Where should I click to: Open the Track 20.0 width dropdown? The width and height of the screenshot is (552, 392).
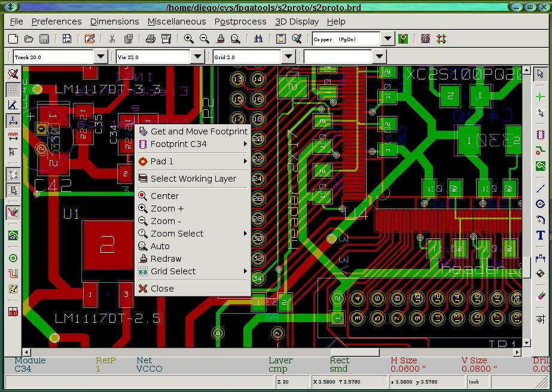100,56
